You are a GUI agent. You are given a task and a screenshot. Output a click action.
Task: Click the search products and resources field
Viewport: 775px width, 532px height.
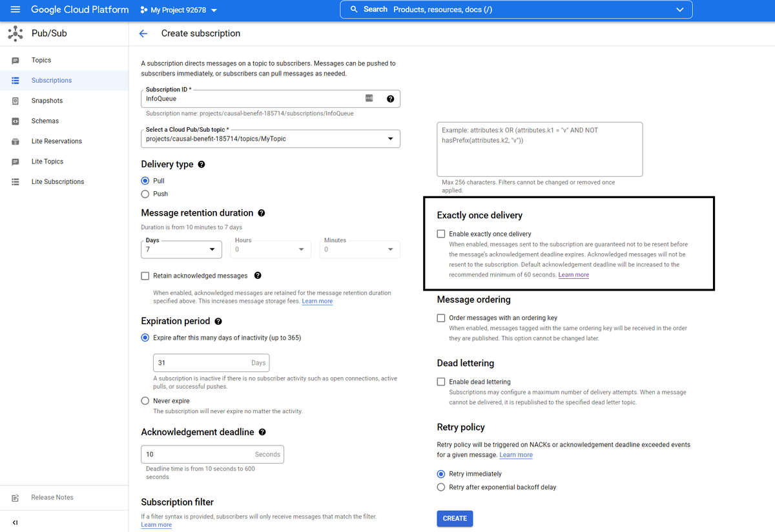click(x=516, y=10)
